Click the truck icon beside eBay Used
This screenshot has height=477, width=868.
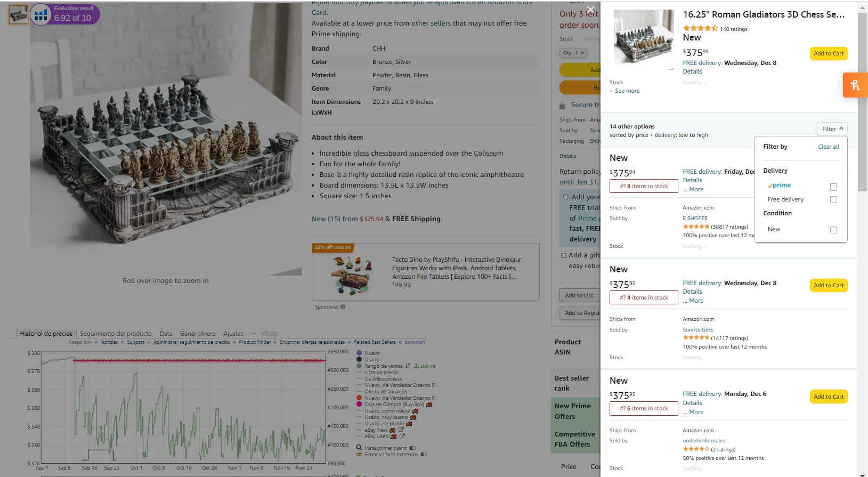[x=394, y=436]
